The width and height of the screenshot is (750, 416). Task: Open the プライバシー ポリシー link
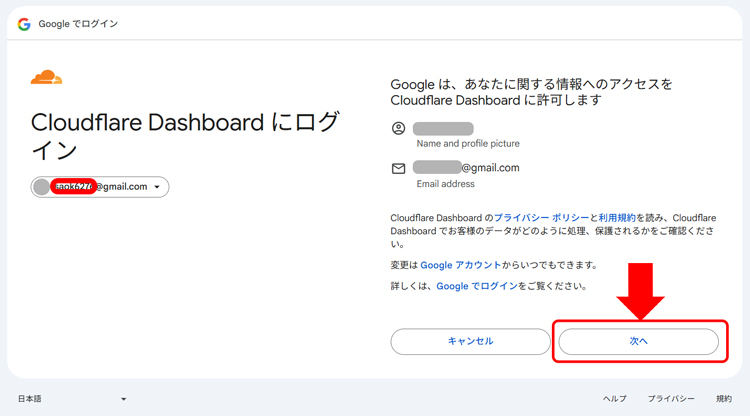[x=541, y=218]
